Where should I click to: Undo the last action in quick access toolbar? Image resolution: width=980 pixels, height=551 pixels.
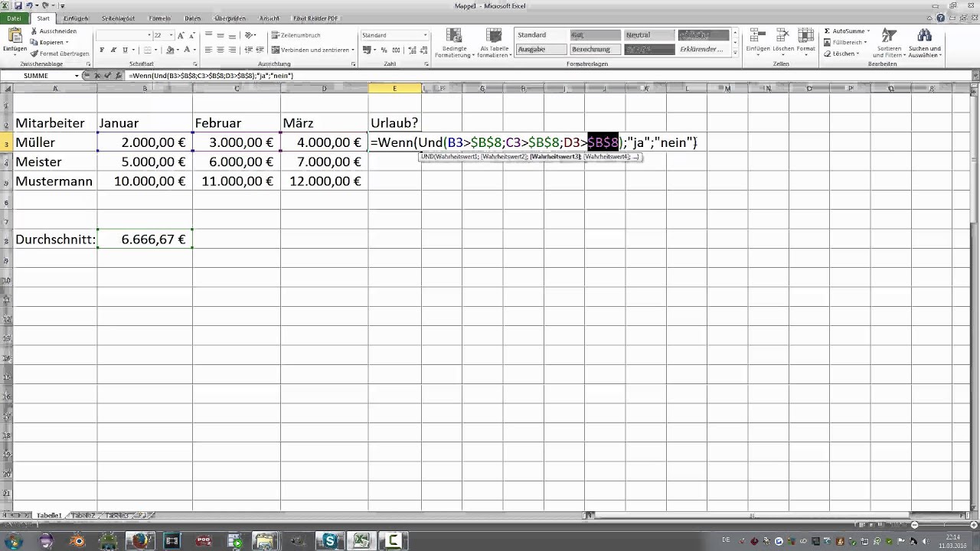tap(28, 5)
